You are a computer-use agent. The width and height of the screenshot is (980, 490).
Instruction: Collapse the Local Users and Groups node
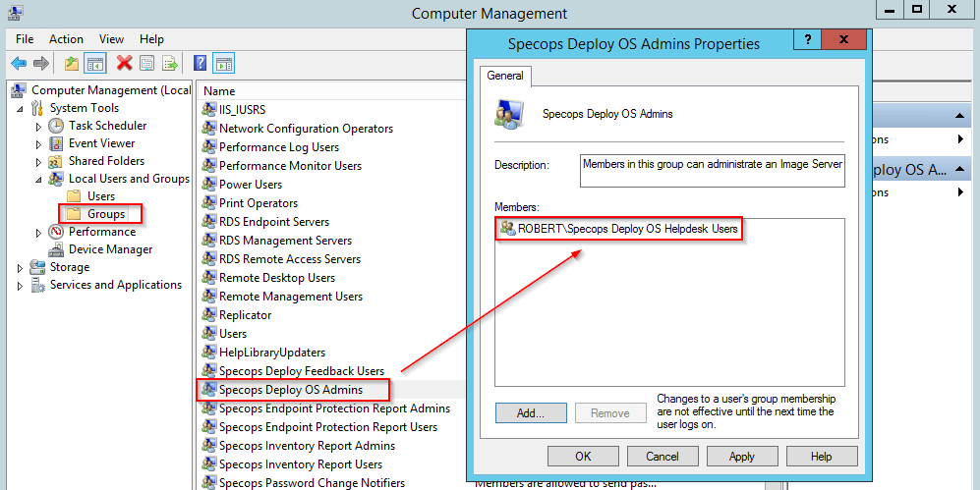[38, 179]
